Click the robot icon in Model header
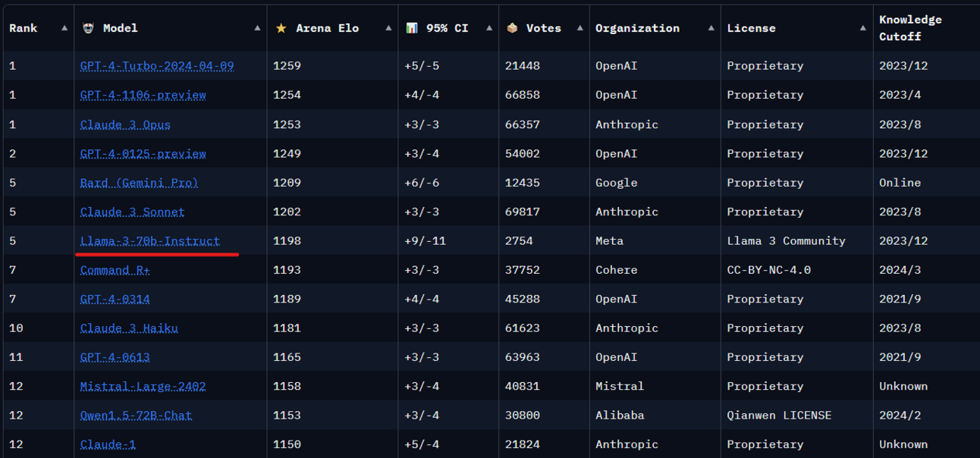Image resolution: width=980 pixels, height=458 pixels. tap(88, 28)
